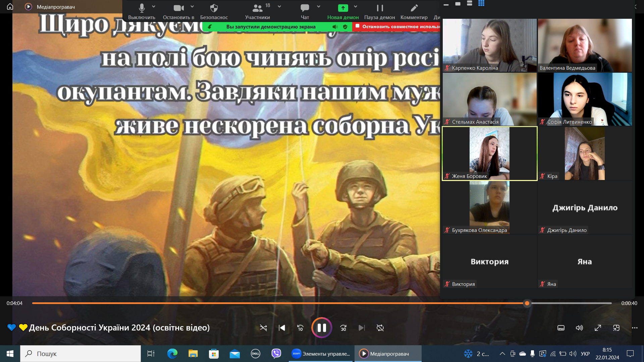Viewport: 644px width, 362px height.
Task: Toggle repeat mode in media player
Action: coord(380,328)
